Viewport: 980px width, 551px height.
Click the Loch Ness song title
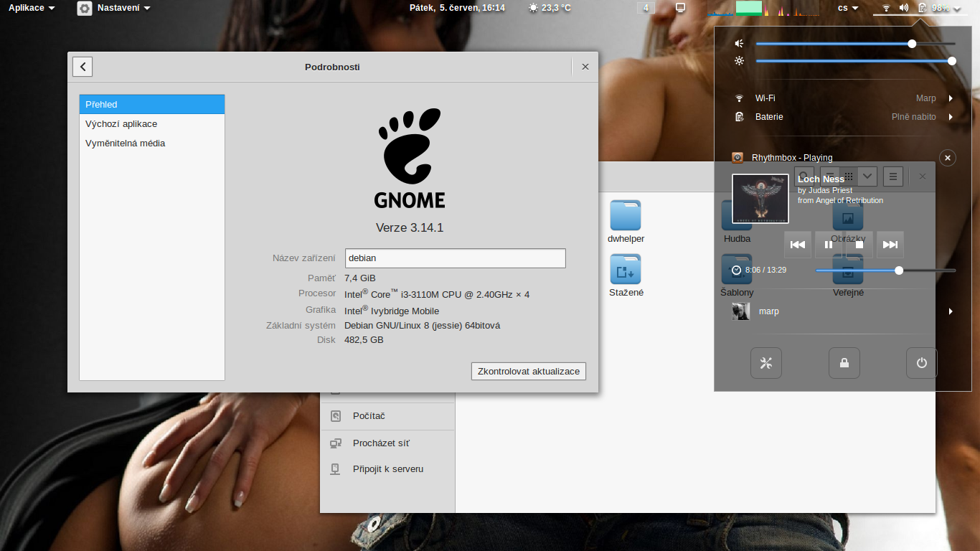pos(821,179)
